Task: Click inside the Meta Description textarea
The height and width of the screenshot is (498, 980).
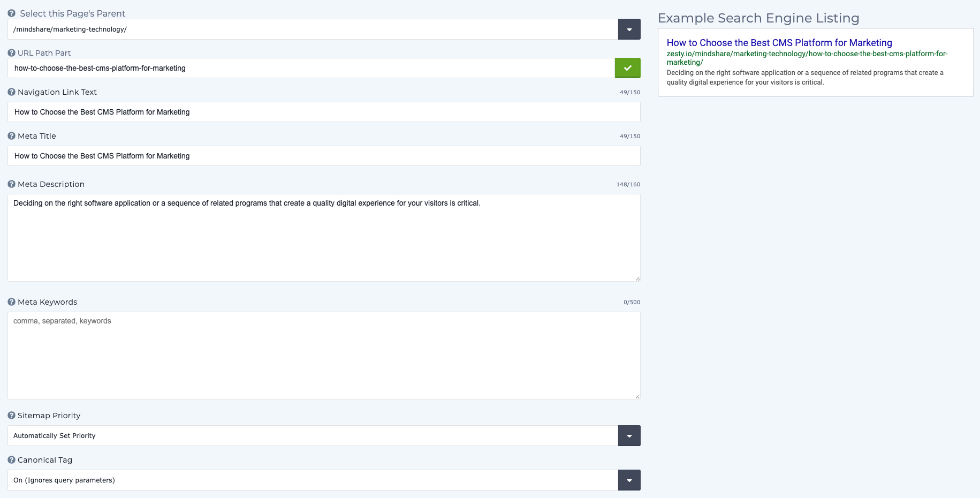Action: pos(324,238)
